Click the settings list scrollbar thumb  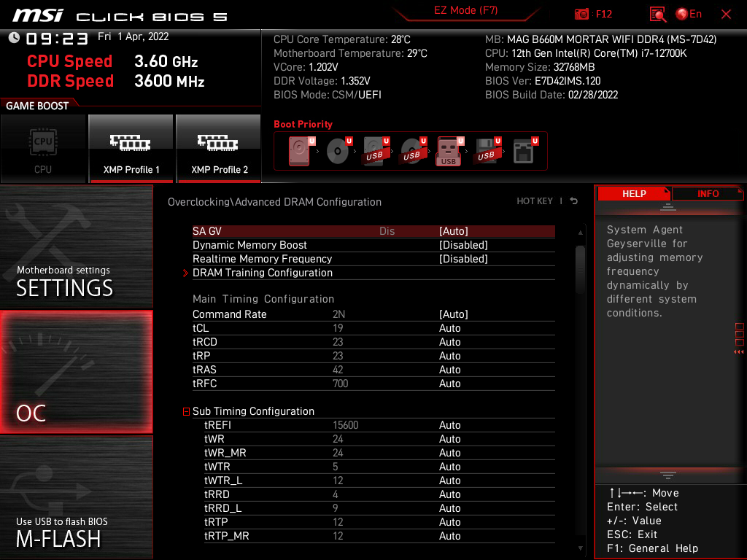pyautogui.click(x=580, y=270)
